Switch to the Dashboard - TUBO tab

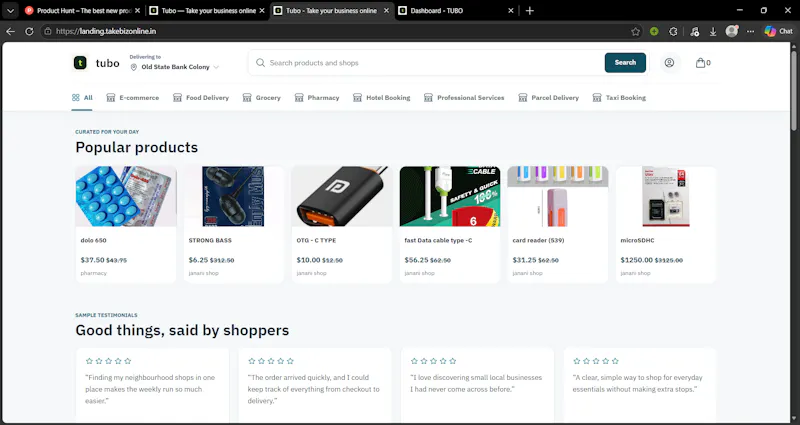(457, 11)
